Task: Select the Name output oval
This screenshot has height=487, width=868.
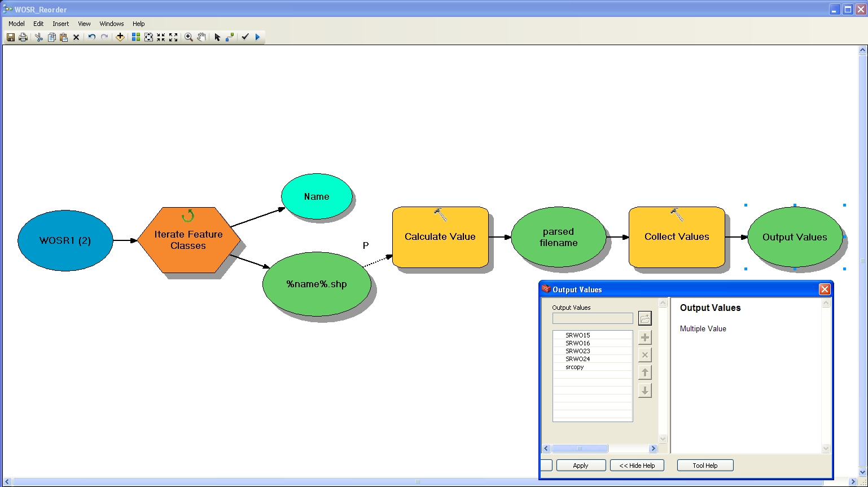Action: pos(317,196)
